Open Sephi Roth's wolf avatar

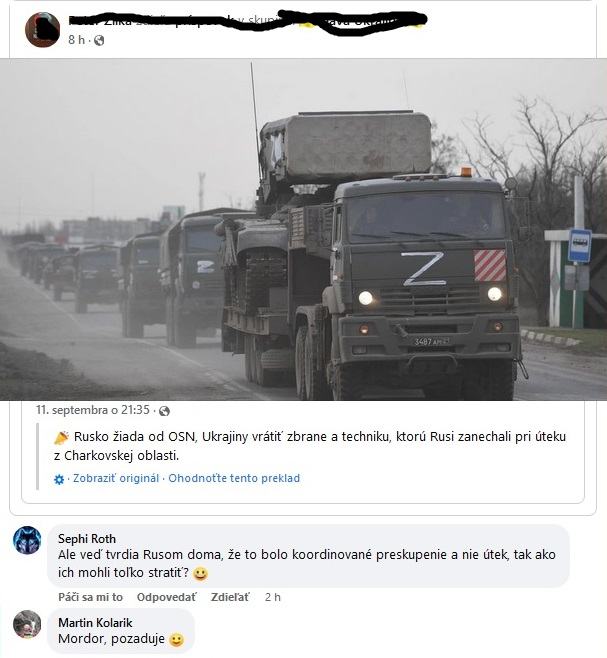click(27, 540)
